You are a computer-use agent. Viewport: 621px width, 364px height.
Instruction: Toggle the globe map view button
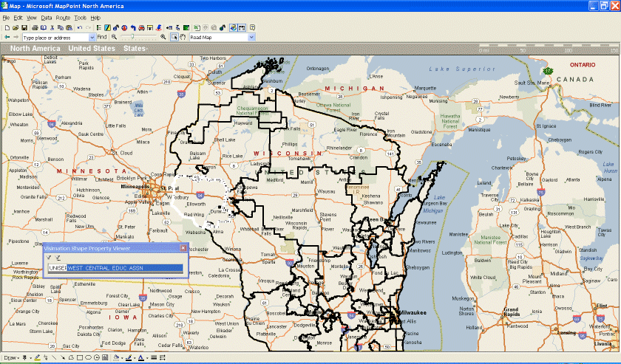[x=233, y=28]
